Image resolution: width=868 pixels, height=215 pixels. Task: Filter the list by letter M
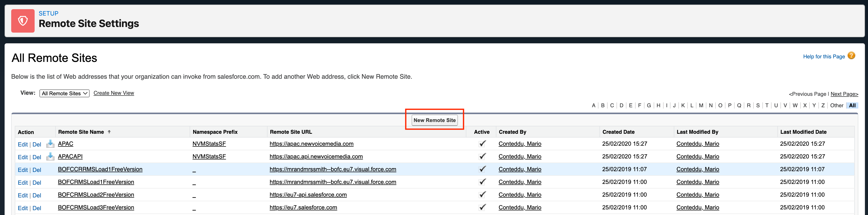[701, 105]
